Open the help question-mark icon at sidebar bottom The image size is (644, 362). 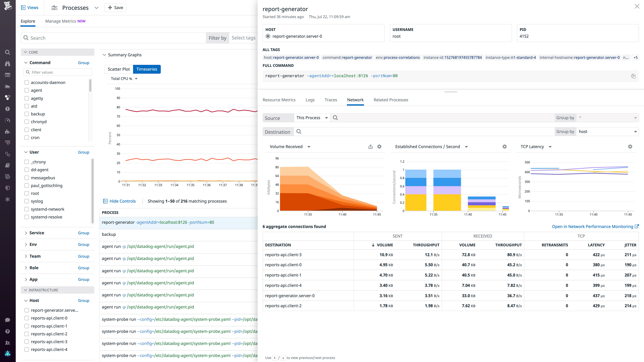click(x=8, y=331)
